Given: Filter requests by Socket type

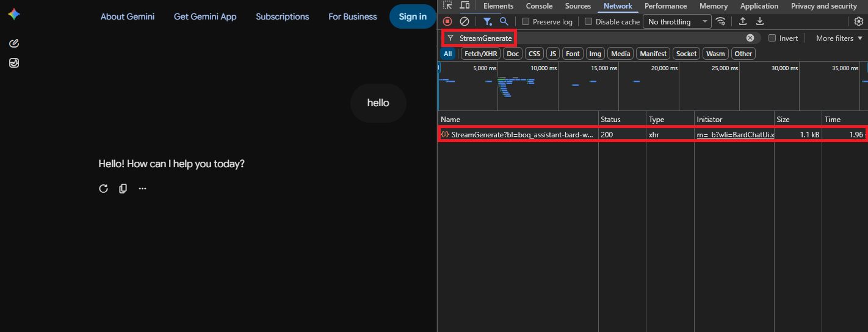Looking at the screenshot, I should click(x=686, y=54).
